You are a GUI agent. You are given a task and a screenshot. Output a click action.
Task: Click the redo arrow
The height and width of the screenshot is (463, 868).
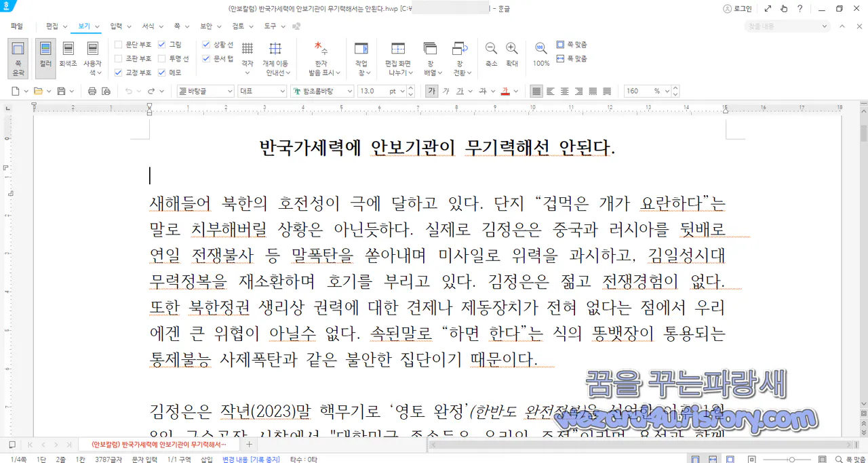[151, 91]
